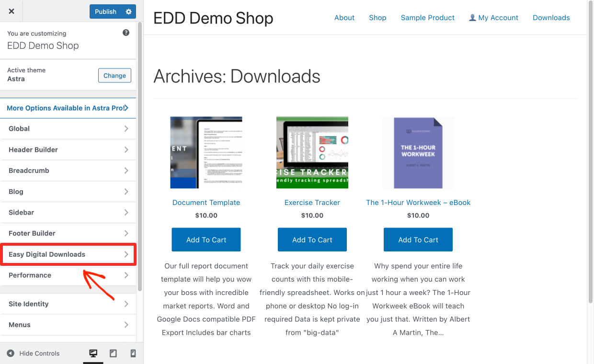Click the Hide Controls label
Viewport: 594px width, 364px height.
coord(40,353)
